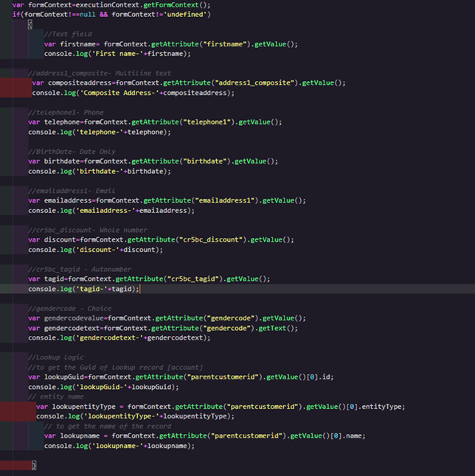
Task: Click the 'var lookupentityType =' declaration line
Action: click(x=221, y=407)
